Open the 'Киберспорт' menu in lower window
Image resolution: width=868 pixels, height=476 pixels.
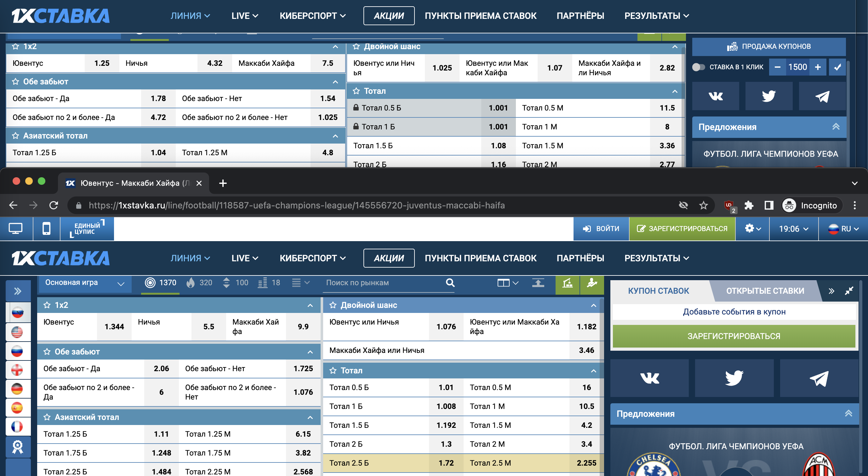[x=312, y=258]
